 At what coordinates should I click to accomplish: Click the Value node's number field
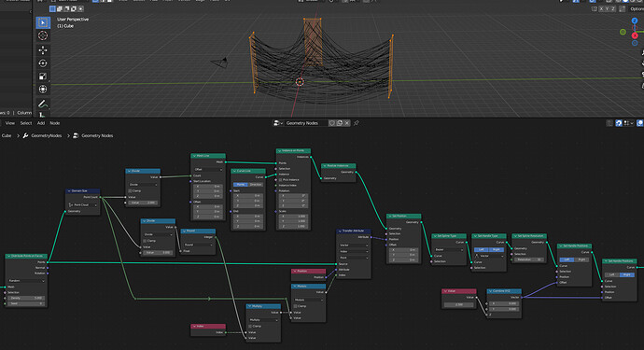459,305
